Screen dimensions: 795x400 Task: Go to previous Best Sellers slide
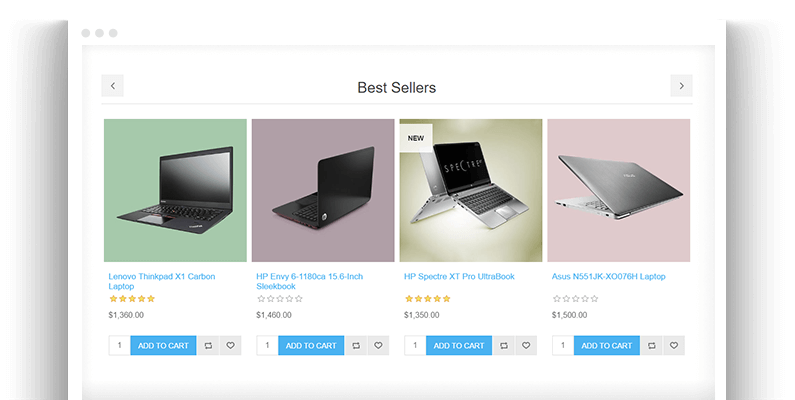coord(113,86)
